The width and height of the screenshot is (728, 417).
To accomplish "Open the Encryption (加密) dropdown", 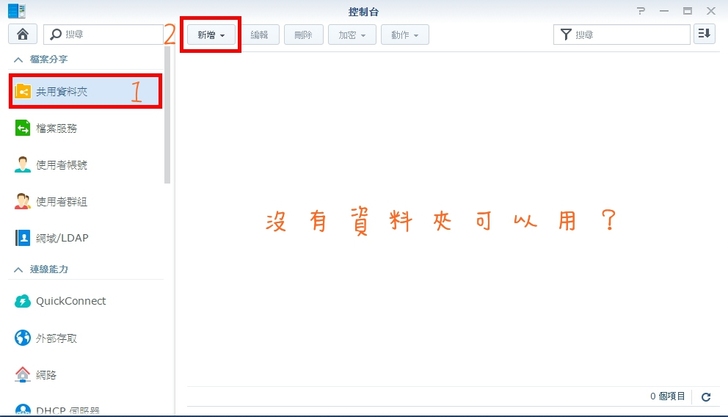I will click(x=352, y=35).
